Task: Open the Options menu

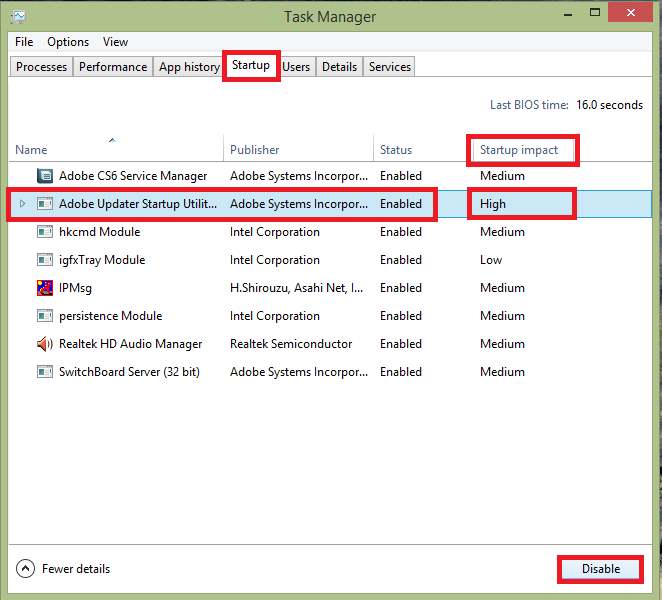Action: click(68, 42)
